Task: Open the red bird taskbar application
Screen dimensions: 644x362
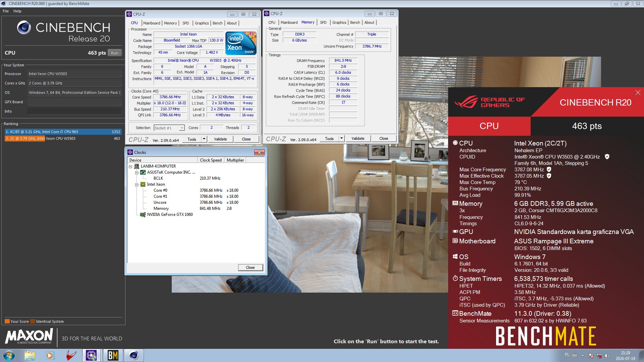Action: pos(71,355)
